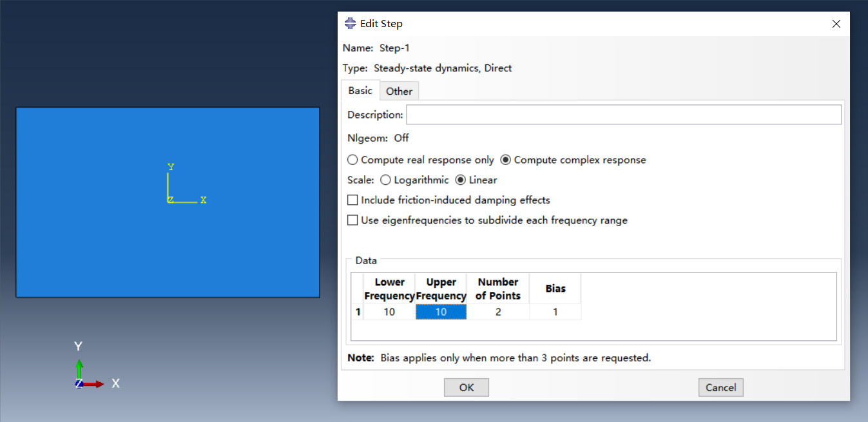The image size is (868, 422).
Task: Enable friction-induced damping effects
Action: pyautogui.click(x=352, y=200)
